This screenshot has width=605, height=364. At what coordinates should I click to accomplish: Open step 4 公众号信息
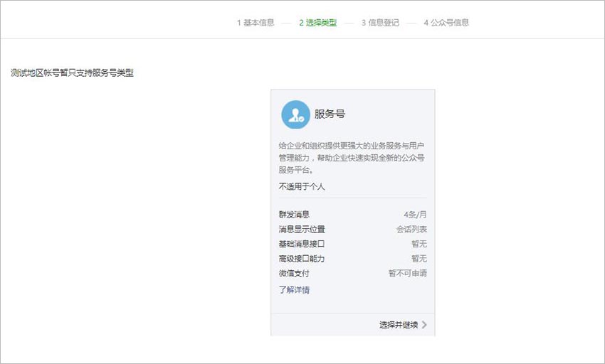(446, 23)
